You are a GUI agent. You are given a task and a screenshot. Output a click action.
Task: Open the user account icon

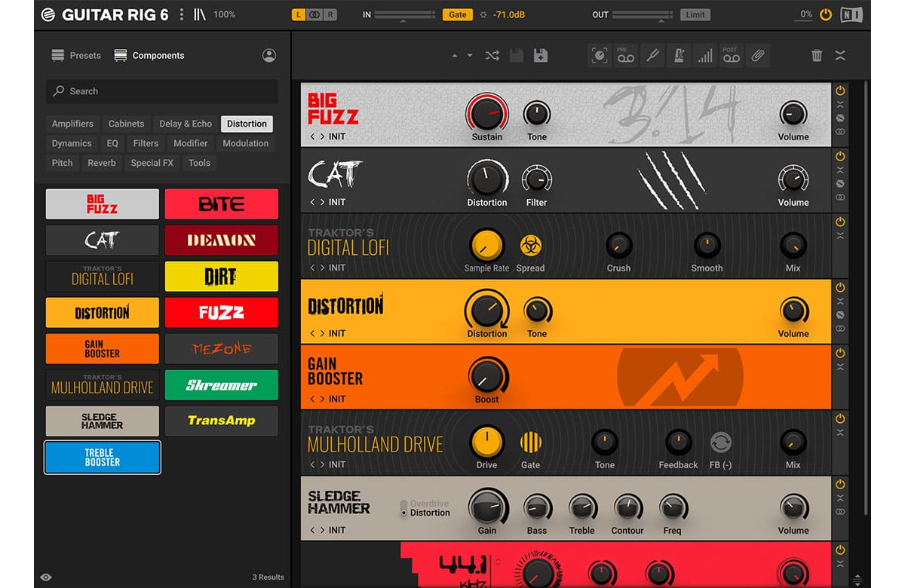click(x=269, y=55)
